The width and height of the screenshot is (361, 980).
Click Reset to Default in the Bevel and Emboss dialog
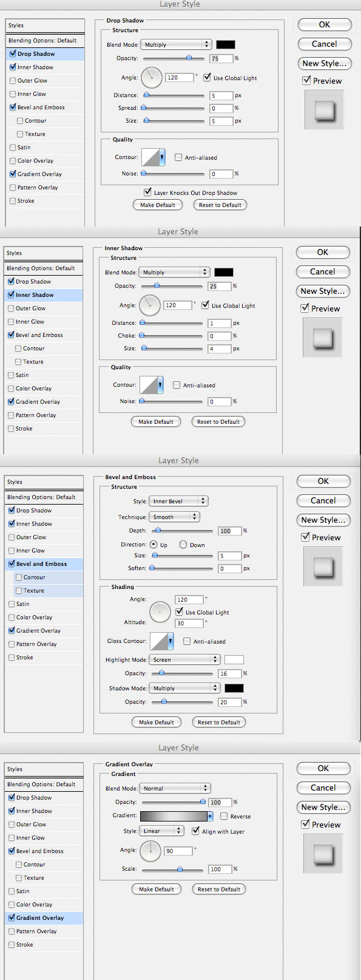tap(219, 722)
